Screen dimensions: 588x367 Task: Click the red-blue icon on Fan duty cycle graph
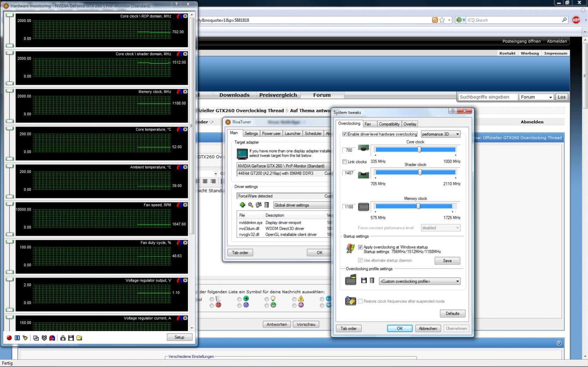179,243
